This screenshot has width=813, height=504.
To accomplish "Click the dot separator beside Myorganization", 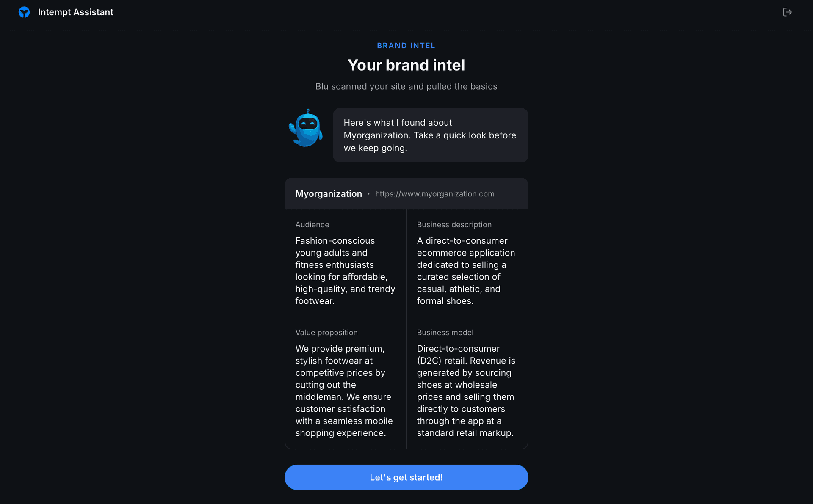I will 369,194.
